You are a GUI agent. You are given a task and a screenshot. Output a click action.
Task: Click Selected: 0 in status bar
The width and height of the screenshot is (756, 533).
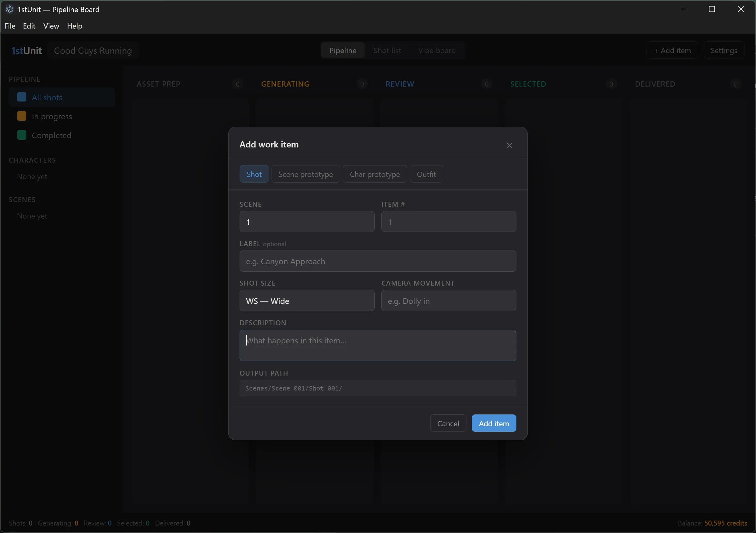click(x=133, y=523)
